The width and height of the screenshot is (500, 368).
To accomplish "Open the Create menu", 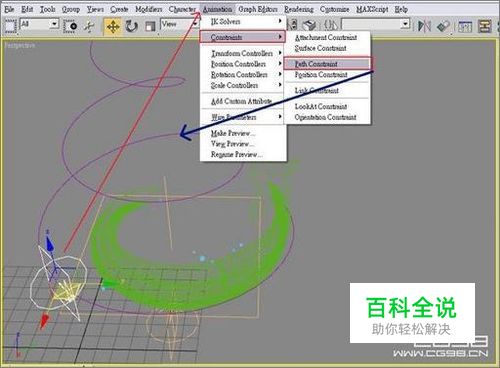I will [119, 9].
